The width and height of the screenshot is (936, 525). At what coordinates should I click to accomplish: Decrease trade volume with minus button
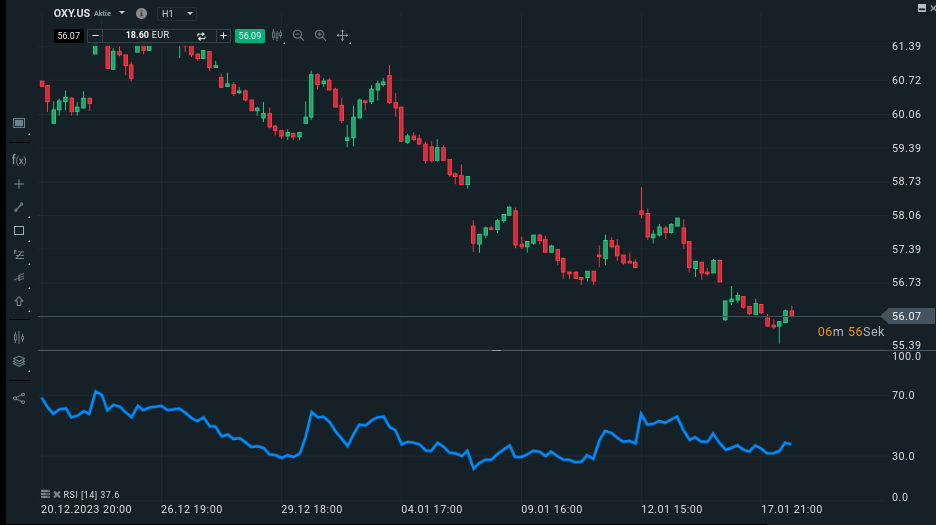[96, 36]
